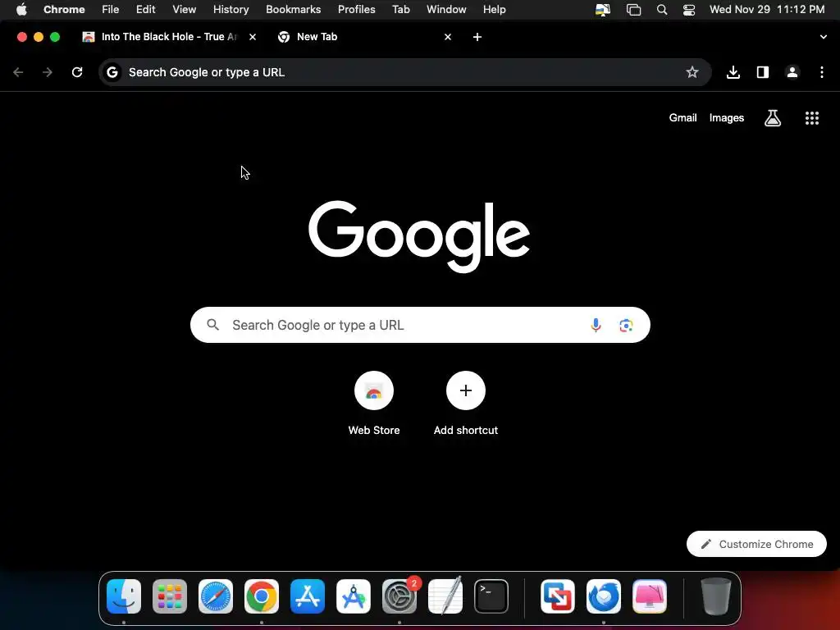Click the Chrome icon in the Dock

pos(262,596)
